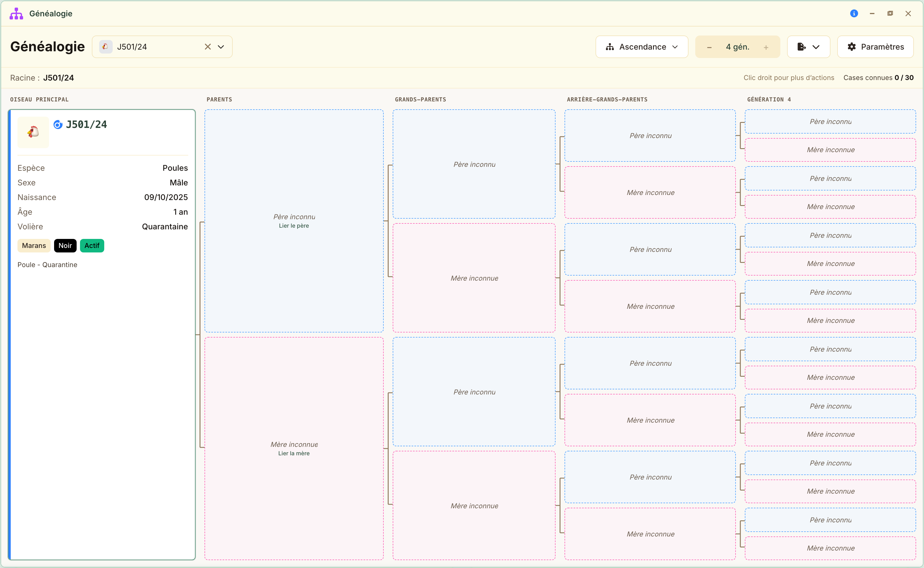Click Lier le père link

tap(294, 226)
